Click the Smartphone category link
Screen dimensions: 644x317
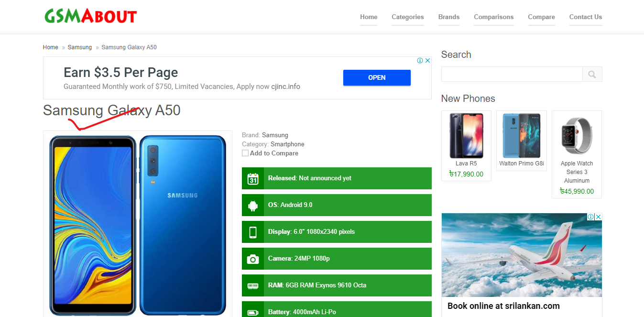pos(287,144)
